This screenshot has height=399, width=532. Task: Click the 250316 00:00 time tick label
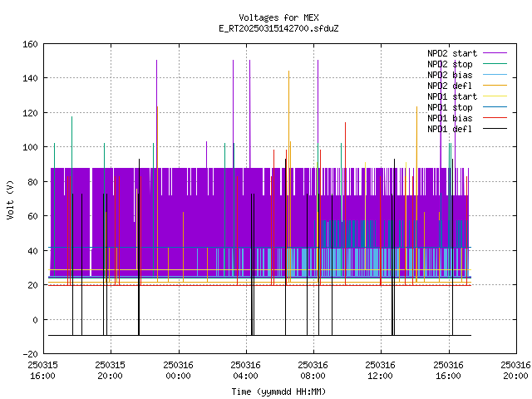tap(178, 371)
